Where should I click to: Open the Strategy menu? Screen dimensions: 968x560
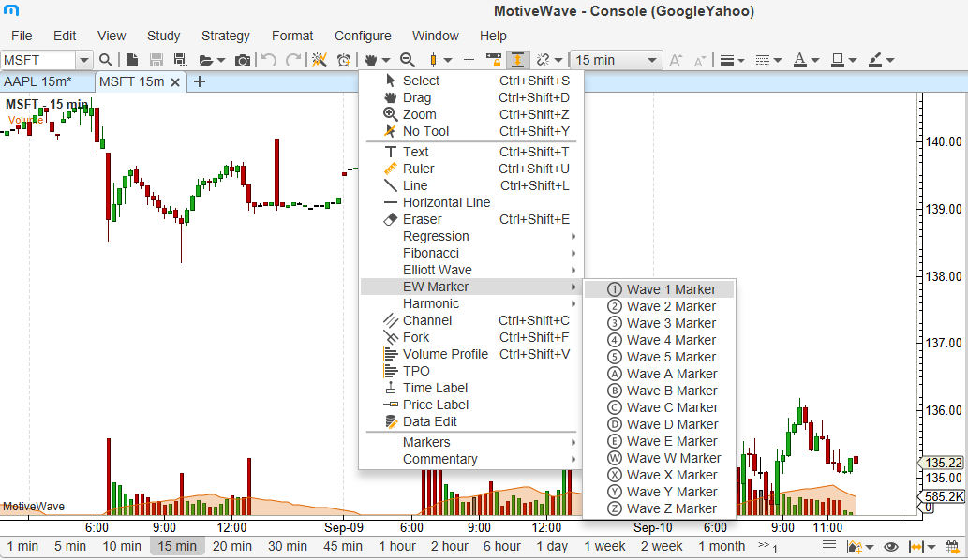[225, 36]
